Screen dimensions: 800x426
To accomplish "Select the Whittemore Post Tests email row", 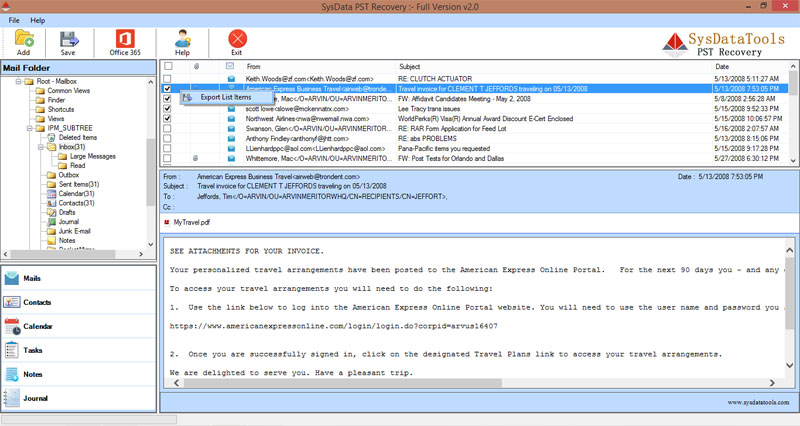I will 474,159.
